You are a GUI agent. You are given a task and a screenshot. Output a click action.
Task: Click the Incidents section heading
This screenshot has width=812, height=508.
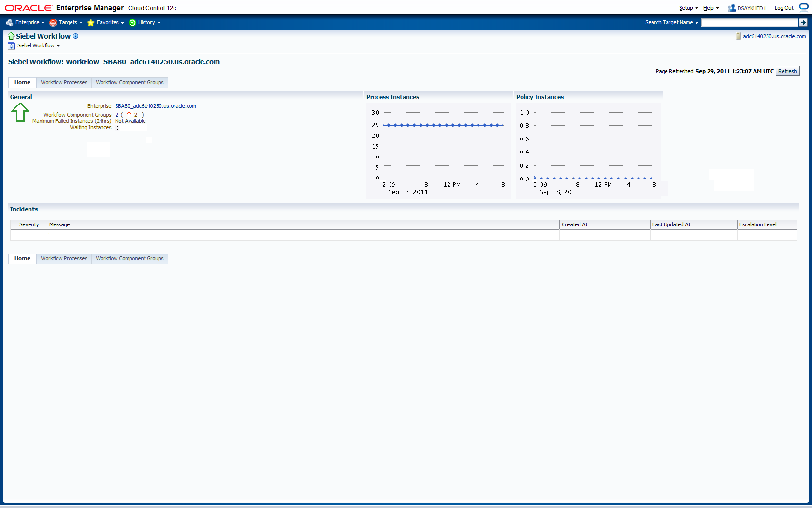pyautogui.click(x=24, y=209)
